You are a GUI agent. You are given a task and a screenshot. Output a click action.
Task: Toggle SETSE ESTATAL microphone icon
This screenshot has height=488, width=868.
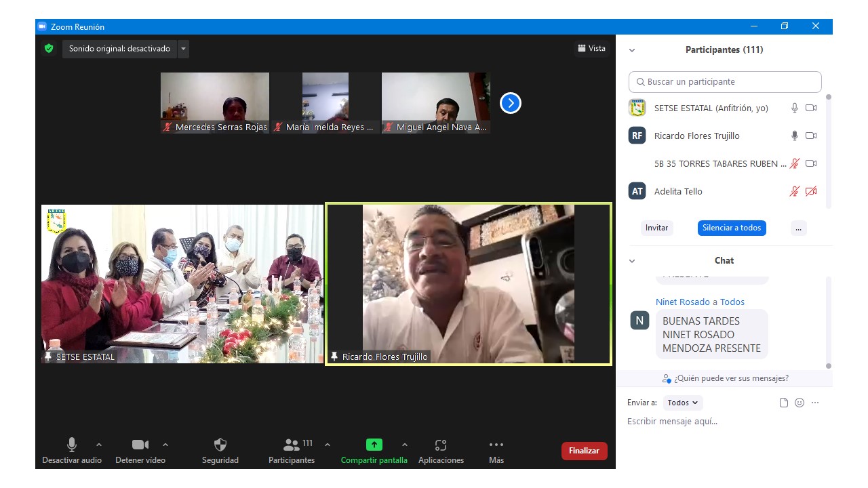(x=795, y=108)
